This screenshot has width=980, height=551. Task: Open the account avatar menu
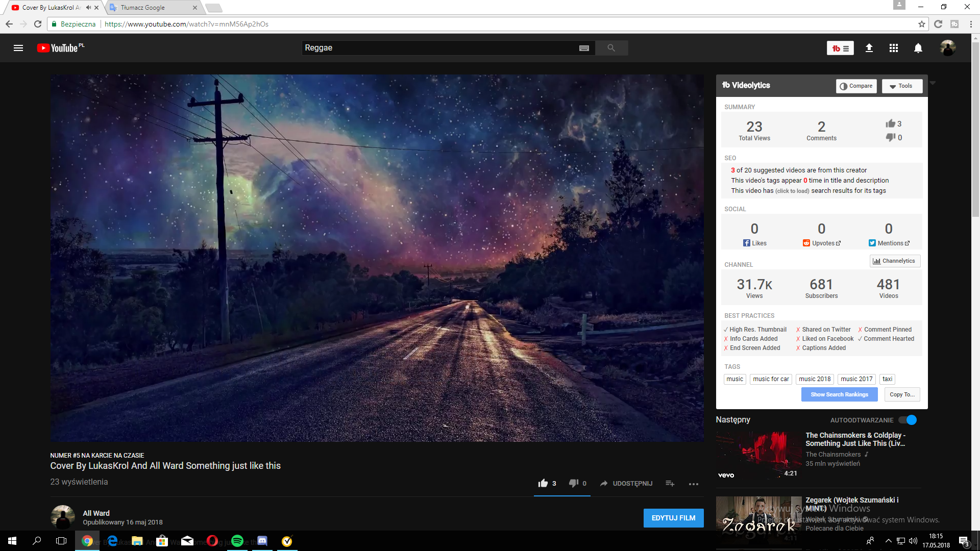(x=948, y=48)
